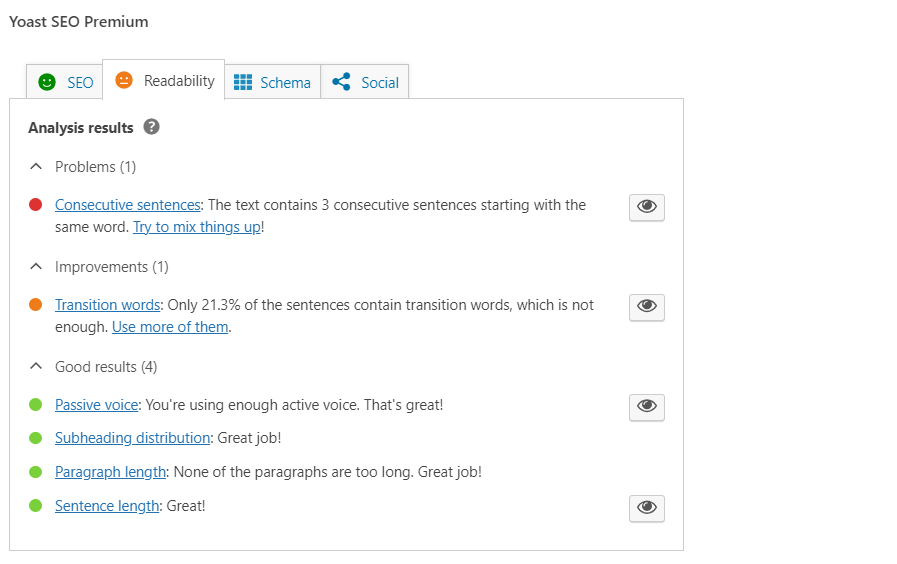Click the orange face Readability icon
Screen dimensions: 897x564
(x=124, y=80)
